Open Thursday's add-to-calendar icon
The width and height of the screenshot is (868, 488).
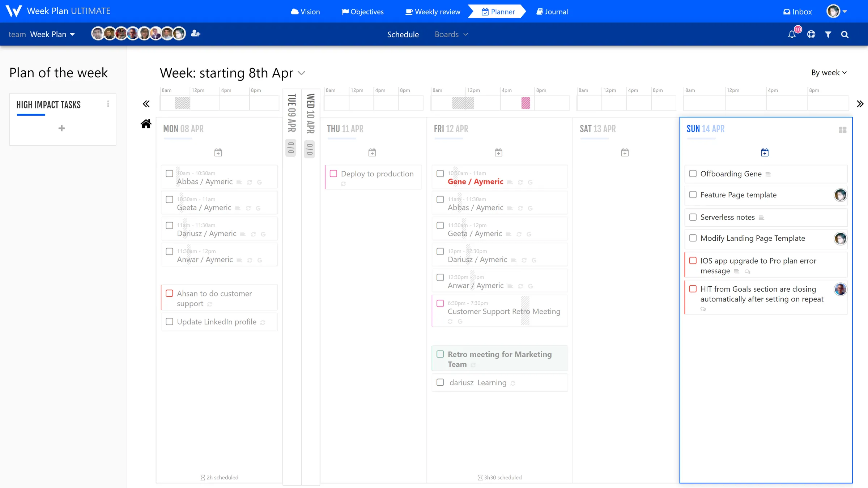(372, 152)
